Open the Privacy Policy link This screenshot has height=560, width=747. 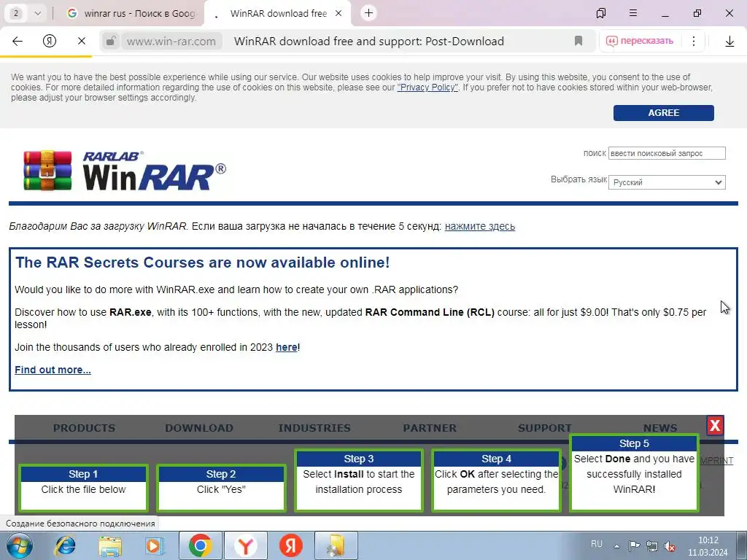click(427, 87)
